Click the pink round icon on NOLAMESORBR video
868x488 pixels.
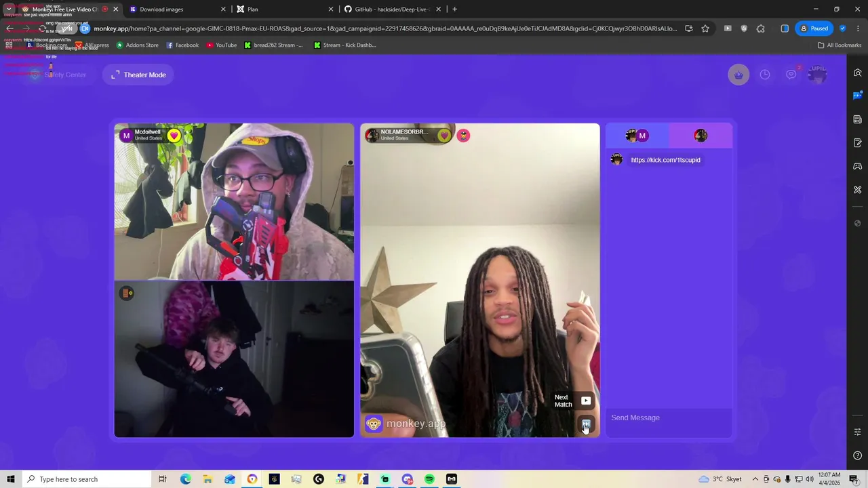(x=463, y=136)
